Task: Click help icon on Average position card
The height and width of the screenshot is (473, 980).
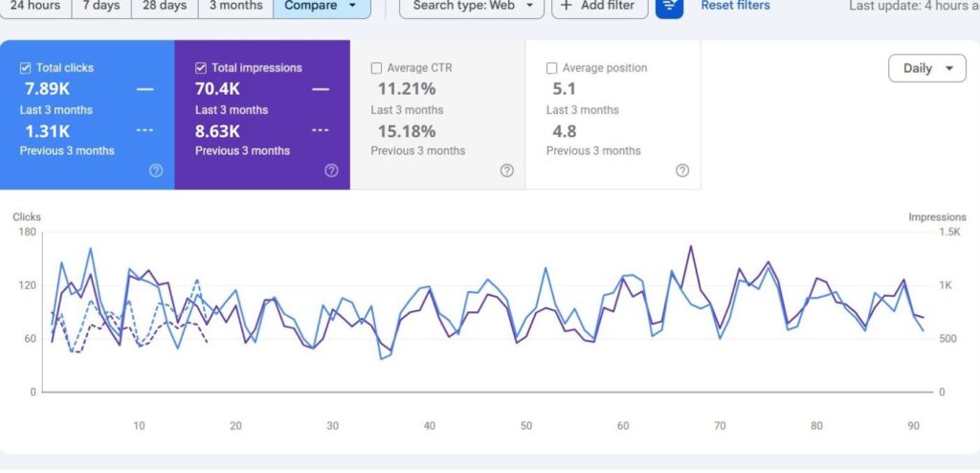Action: point(682,170)
